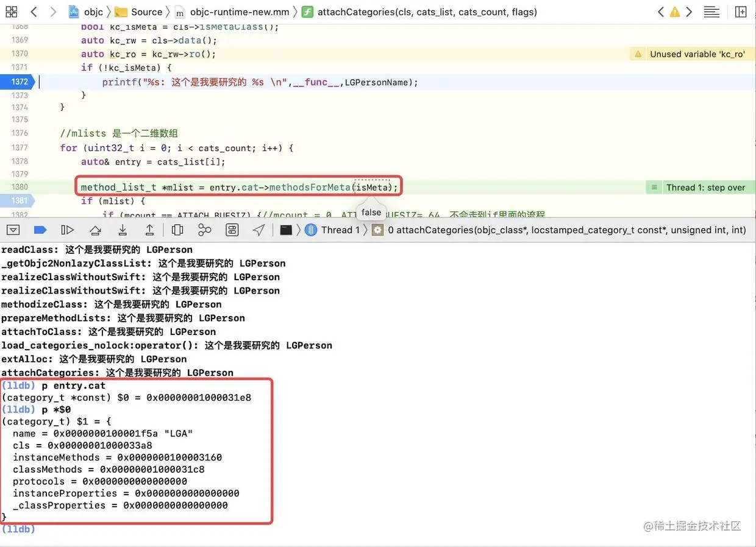
Task: Click 'auto kc_ro = kc_rw->ro();' line
Action: tap(149, 54)
